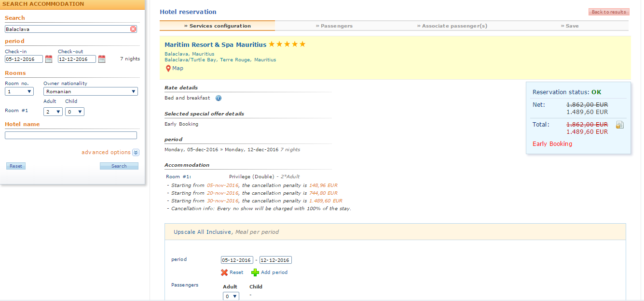Click the red Map pin icon
Image resolution: width=644 pixels, height=301 pixels.
(168, 69)
